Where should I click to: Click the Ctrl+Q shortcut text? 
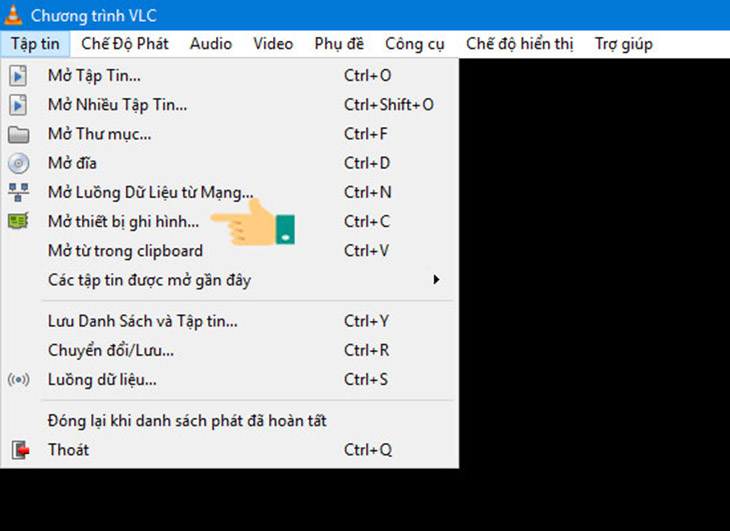(x=368, y=450)
